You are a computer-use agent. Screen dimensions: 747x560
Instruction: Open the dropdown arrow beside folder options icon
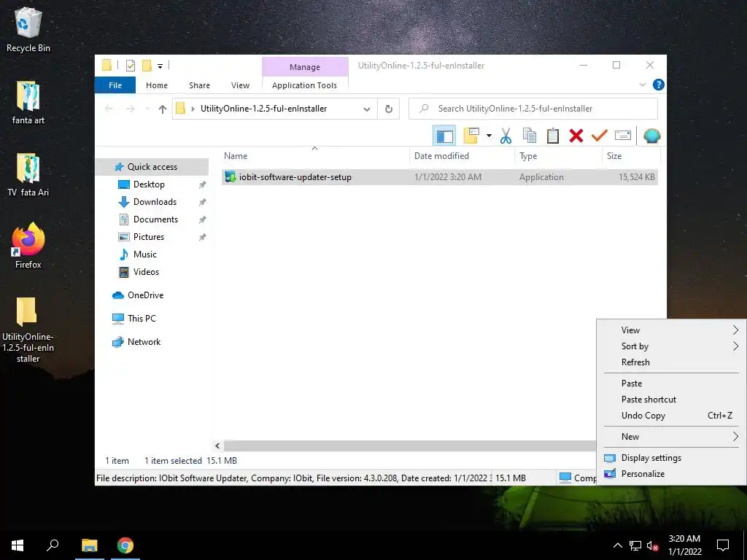click(x=489, y=136)
